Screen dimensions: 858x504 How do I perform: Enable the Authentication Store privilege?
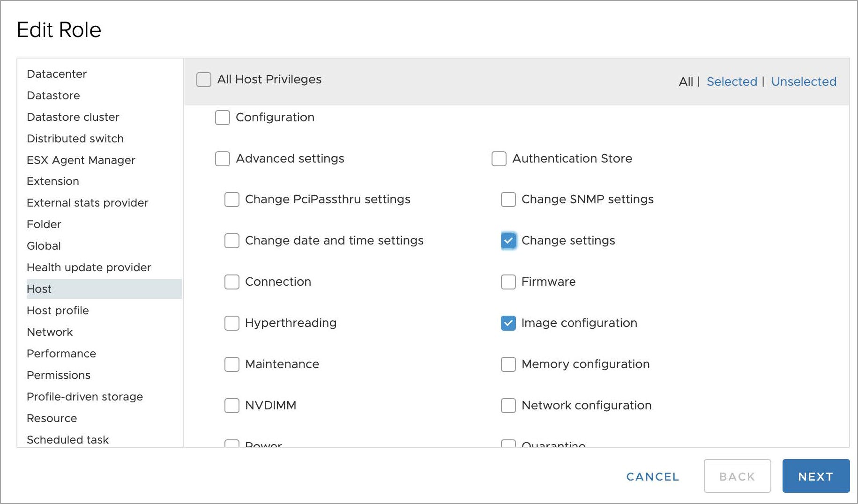[499, 159]
